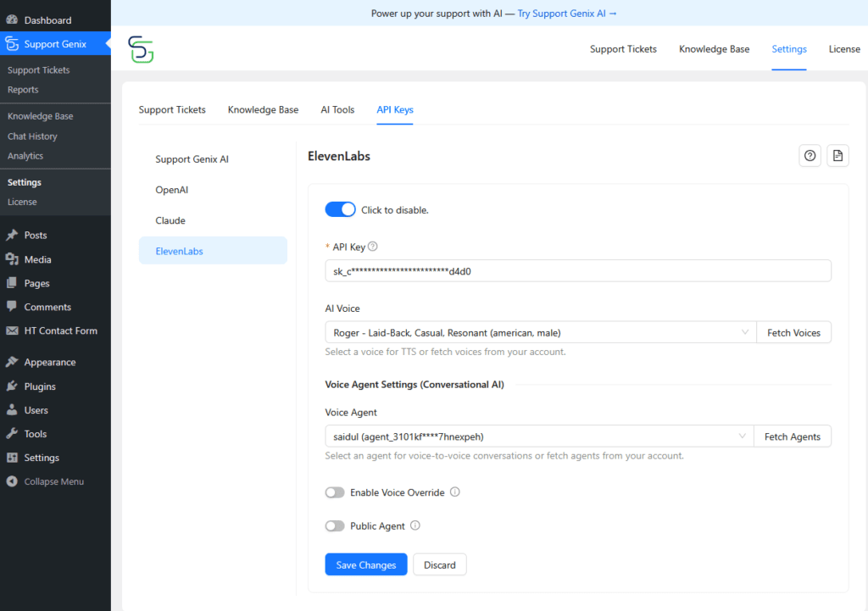The height and width of the screenshot is (611, 868).
Task: Click the Save Changes button
Action: (366, 565)
